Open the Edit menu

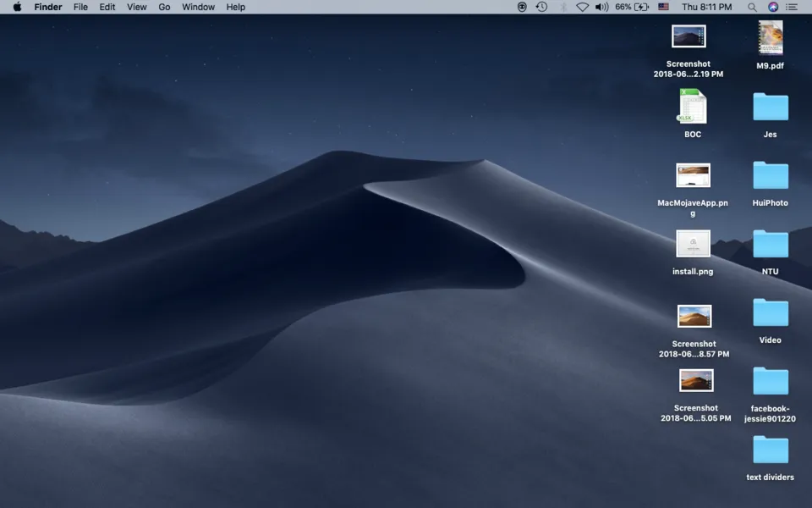coord(107,7)
